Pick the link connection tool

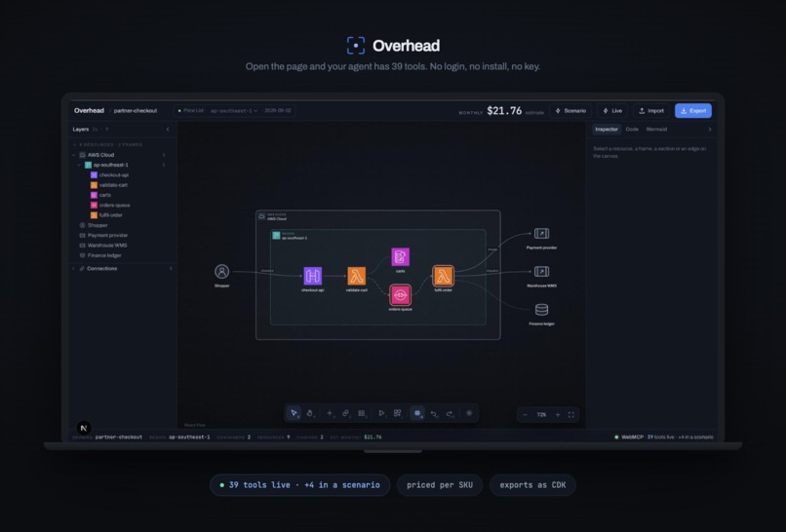[345, 413]
